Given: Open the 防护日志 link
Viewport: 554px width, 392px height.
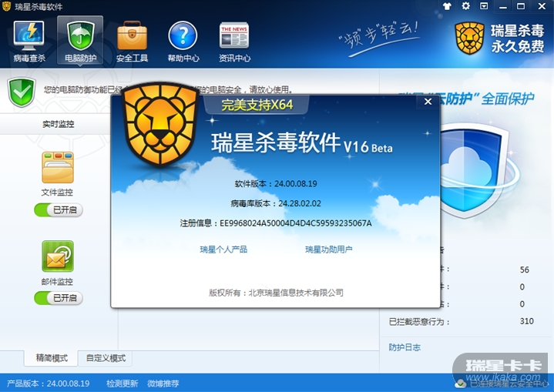Looking at the screenshot, I should click(x=405, y=347).
